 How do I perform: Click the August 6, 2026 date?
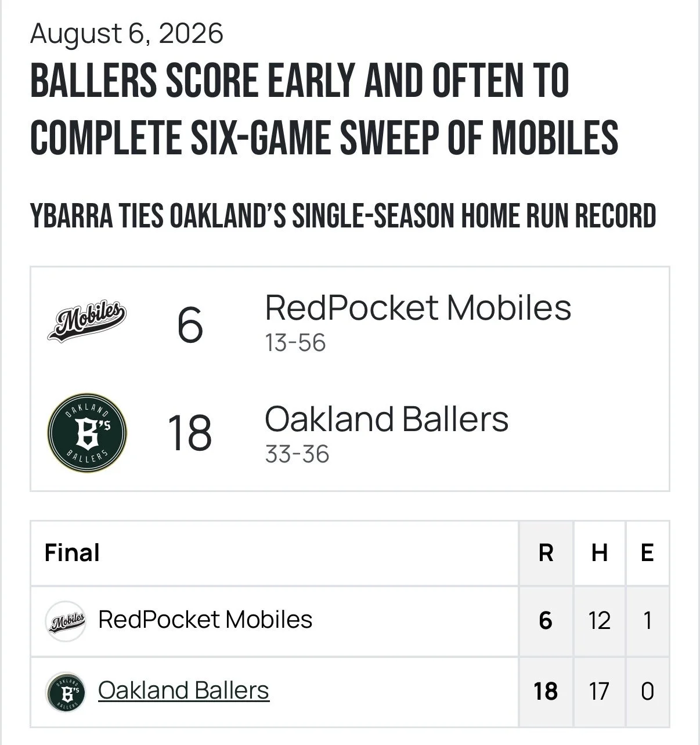click(x=127, y=33)
